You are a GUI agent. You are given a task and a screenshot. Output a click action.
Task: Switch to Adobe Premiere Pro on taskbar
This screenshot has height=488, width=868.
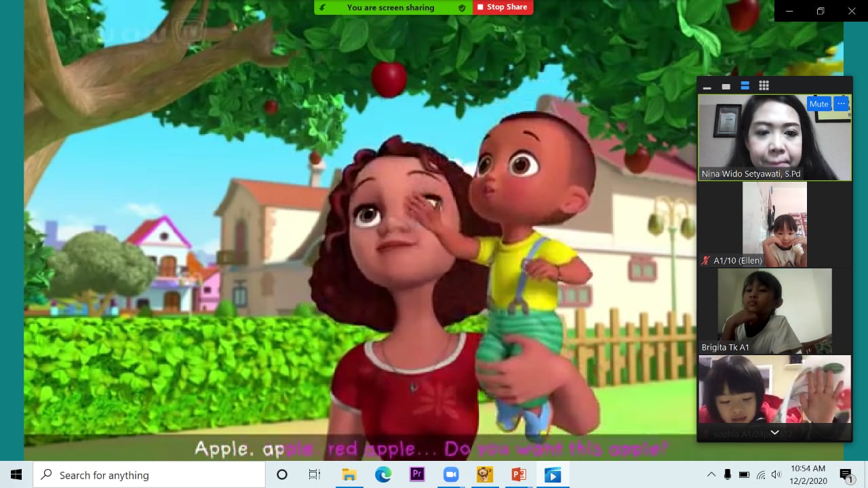click(417, 474)
